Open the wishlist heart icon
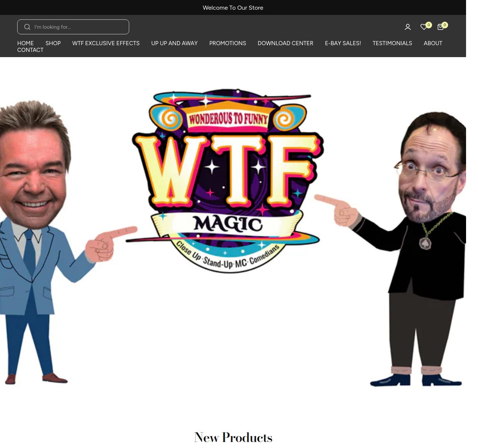 click(424, 27)
